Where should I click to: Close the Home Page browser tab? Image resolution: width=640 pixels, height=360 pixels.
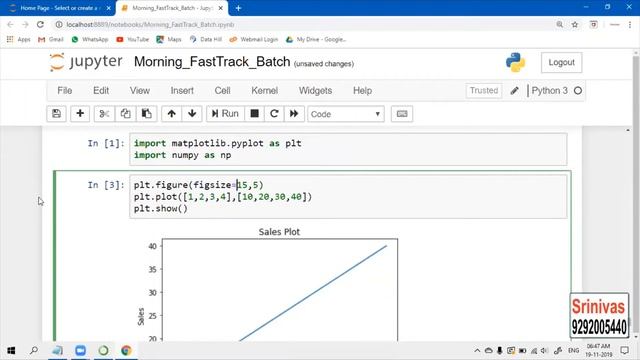coord(109,8)
